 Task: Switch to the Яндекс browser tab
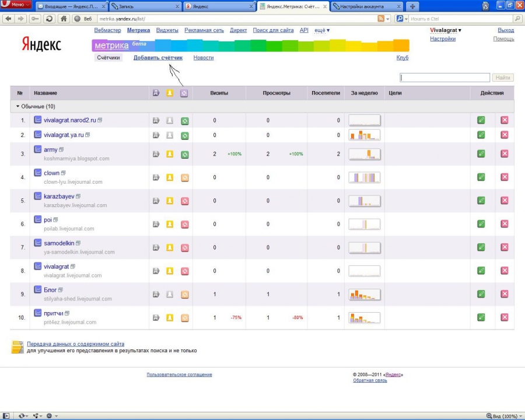point(219,6)
